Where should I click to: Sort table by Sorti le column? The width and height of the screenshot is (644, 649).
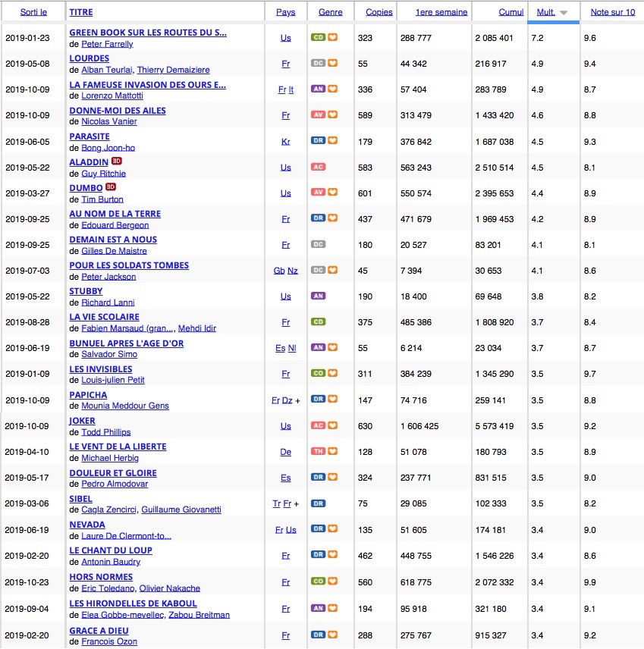[x=33, y=12]
